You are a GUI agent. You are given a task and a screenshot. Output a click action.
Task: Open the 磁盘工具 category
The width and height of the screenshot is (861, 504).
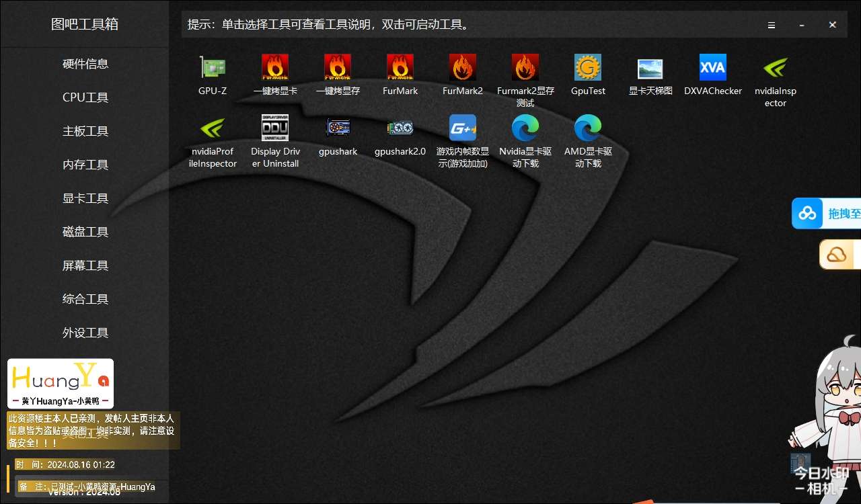click(85, 232)
